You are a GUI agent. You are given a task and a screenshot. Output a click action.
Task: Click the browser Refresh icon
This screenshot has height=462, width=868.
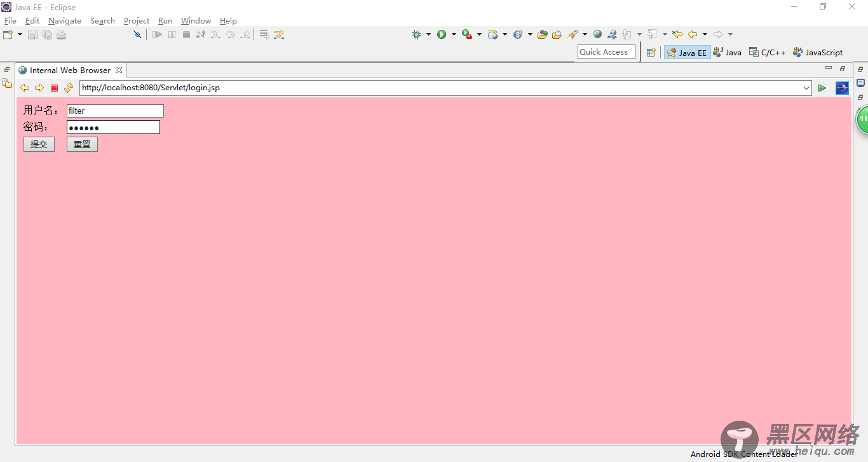[69, 88]
